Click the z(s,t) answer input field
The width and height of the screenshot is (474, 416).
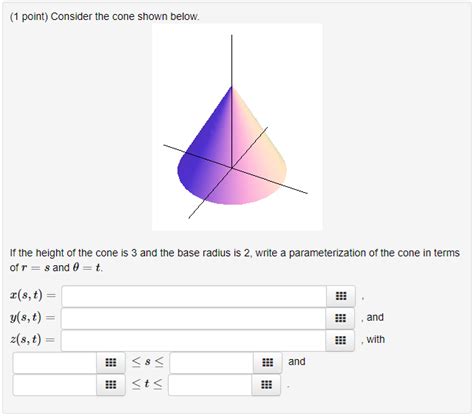click(x=193, y=340)
